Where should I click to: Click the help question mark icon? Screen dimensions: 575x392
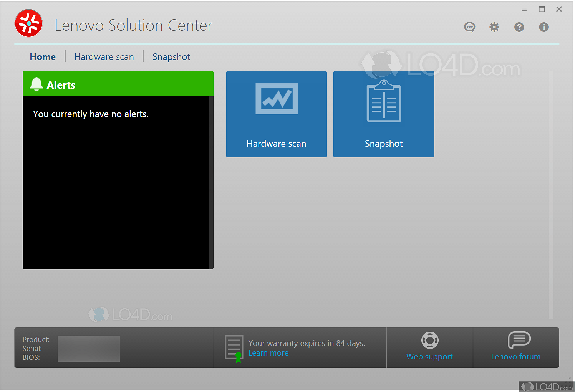(x=519, y=27)
